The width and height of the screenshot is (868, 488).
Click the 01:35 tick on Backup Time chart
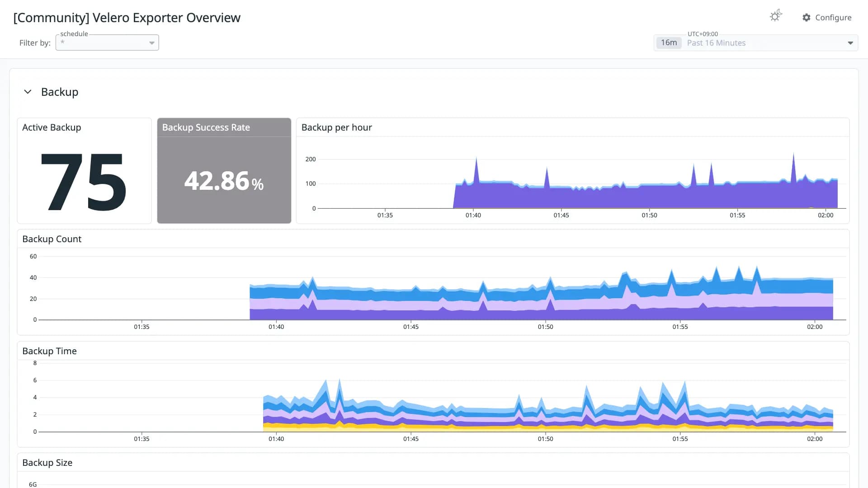coord(142,439)
